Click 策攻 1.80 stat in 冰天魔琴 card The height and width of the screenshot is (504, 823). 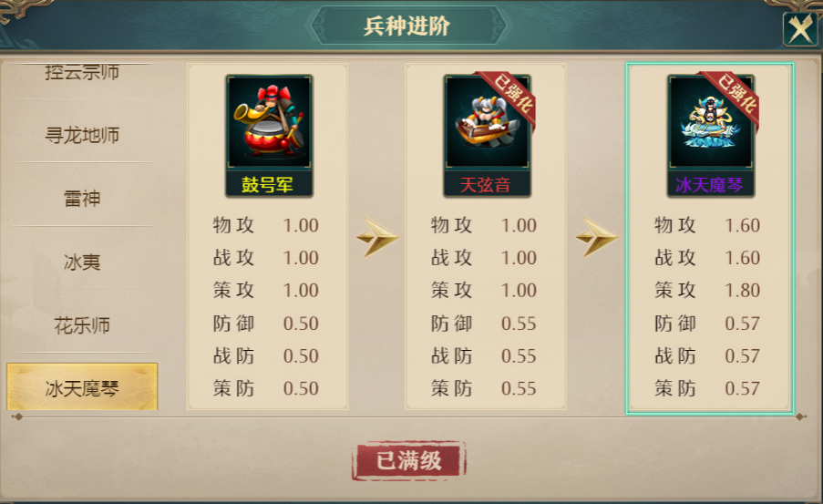click(x=707, y=291)
